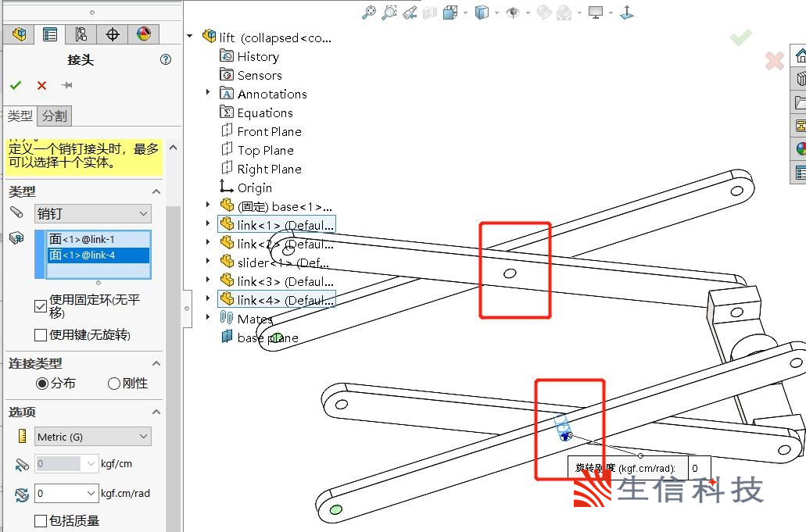This screenshot has width=806, height=532.
Task: Switch to the 分割 tab
Action: pyautogui.click(x=55, y=116)
